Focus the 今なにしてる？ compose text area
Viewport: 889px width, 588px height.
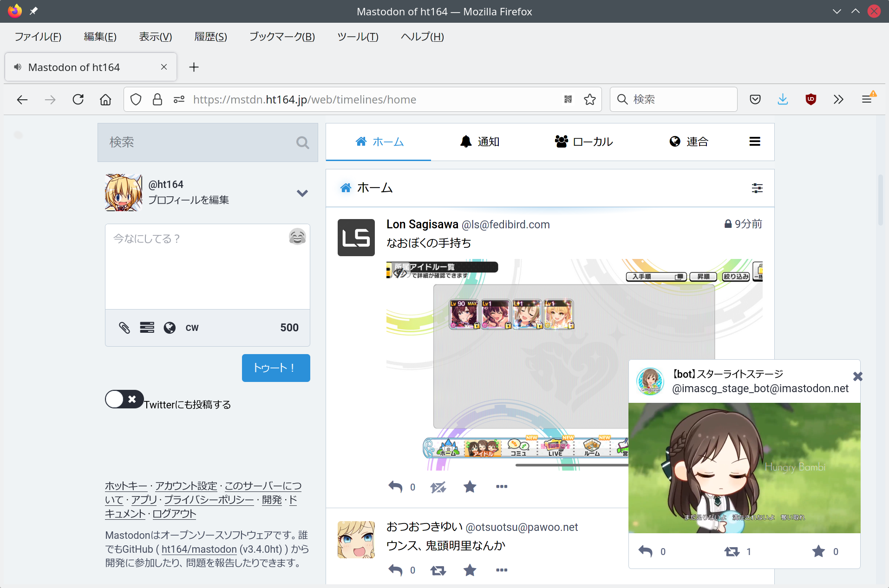click(208, 267)
